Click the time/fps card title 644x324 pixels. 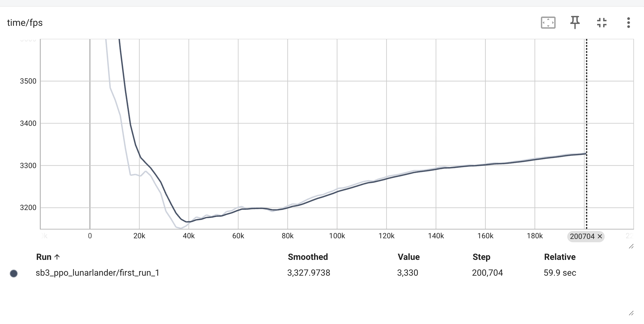pos(25,23)
